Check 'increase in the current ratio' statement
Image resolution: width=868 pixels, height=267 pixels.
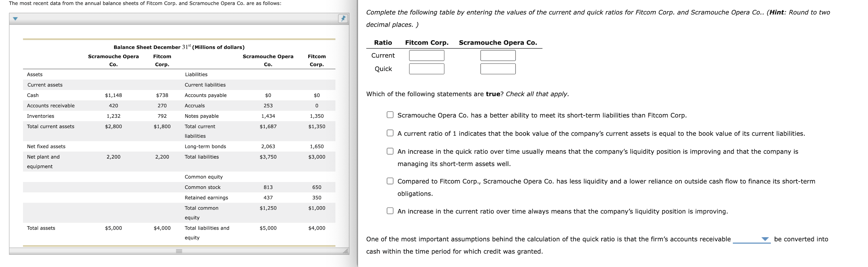(x=390, y=211)
